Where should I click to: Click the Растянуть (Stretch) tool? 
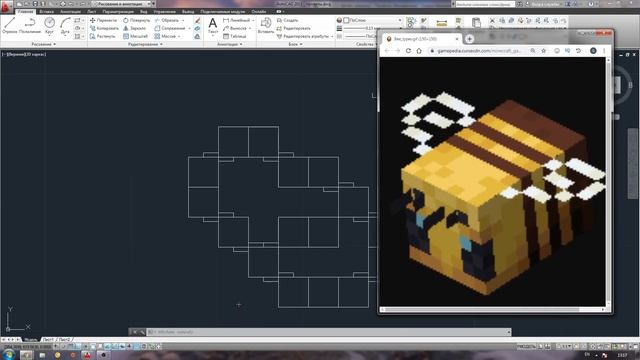102,36
